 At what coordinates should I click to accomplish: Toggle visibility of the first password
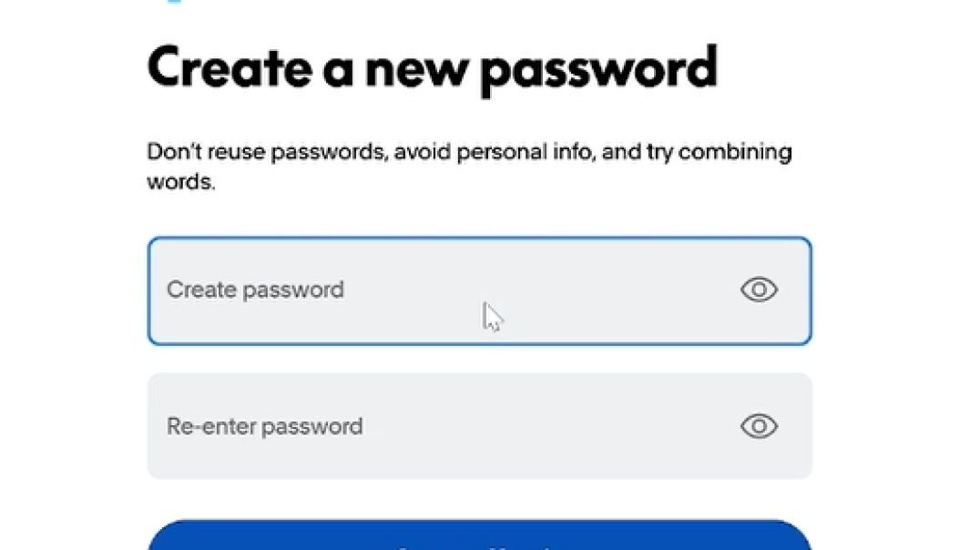coord(759,290)
